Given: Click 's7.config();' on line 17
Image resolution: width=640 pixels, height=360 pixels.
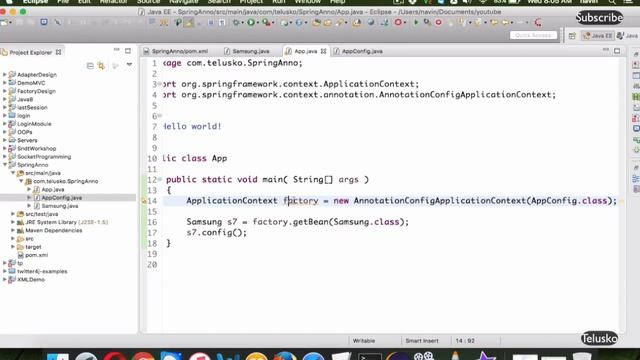Looking at the screenshot, I should [217, 233].
